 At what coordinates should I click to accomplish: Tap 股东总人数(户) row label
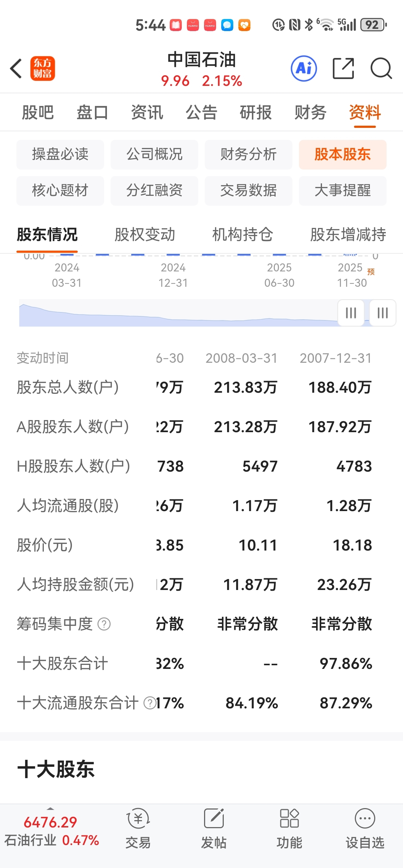(x=68, y=388)
